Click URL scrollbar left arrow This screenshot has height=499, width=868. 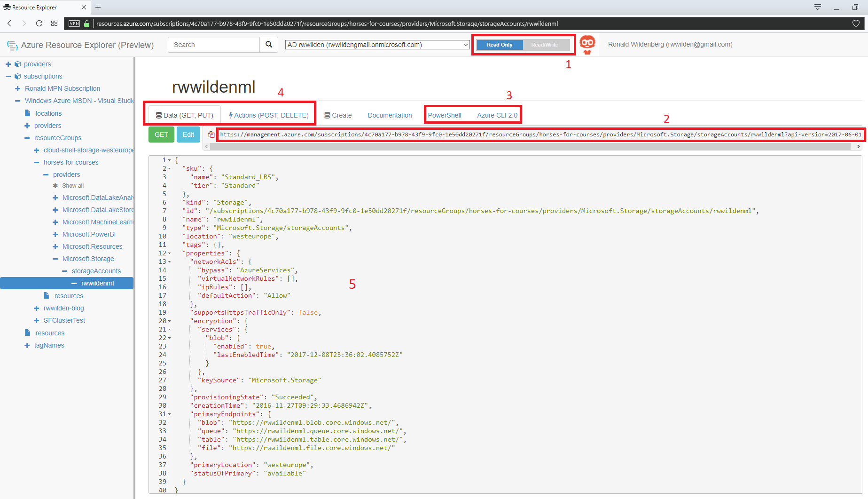[206, 147]
